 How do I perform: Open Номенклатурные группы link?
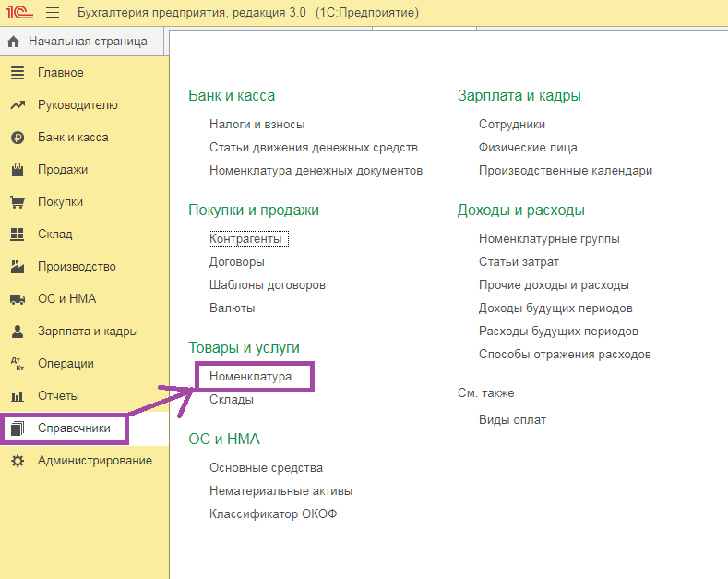click(x=549, y=239)
